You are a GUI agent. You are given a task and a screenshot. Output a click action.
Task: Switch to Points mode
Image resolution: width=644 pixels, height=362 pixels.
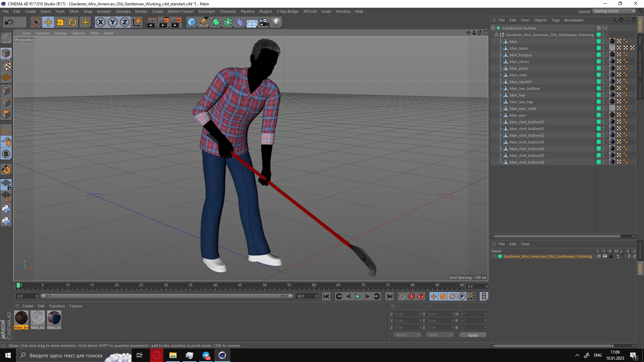(x=6, y=90)
